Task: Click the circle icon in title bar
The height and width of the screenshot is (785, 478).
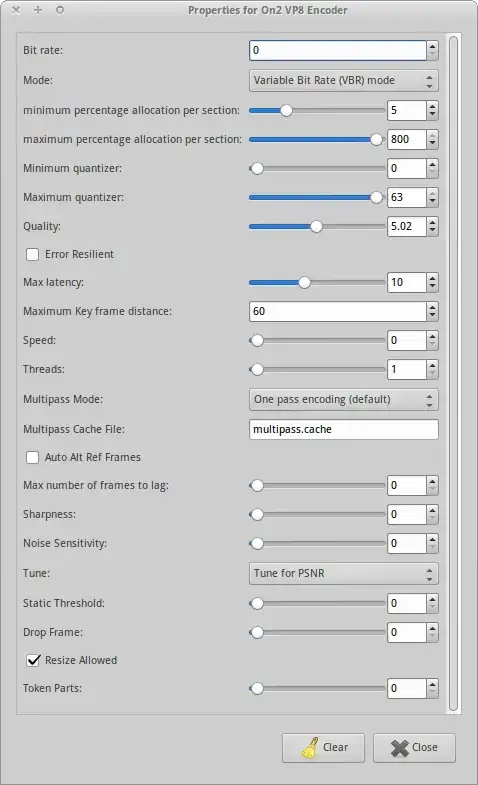Action: (60, 10)
